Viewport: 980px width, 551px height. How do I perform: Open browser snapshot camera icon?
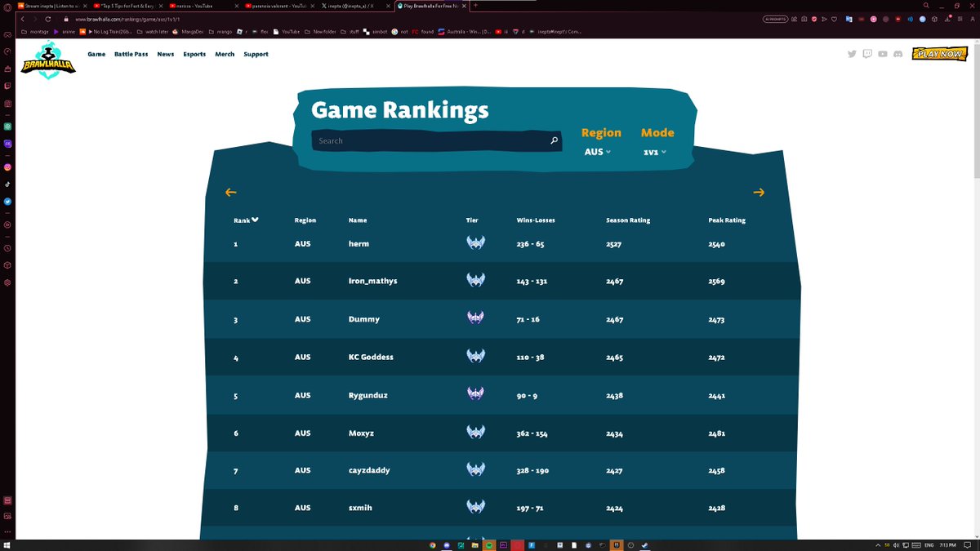pyautogui.click(x=804, y=19)
